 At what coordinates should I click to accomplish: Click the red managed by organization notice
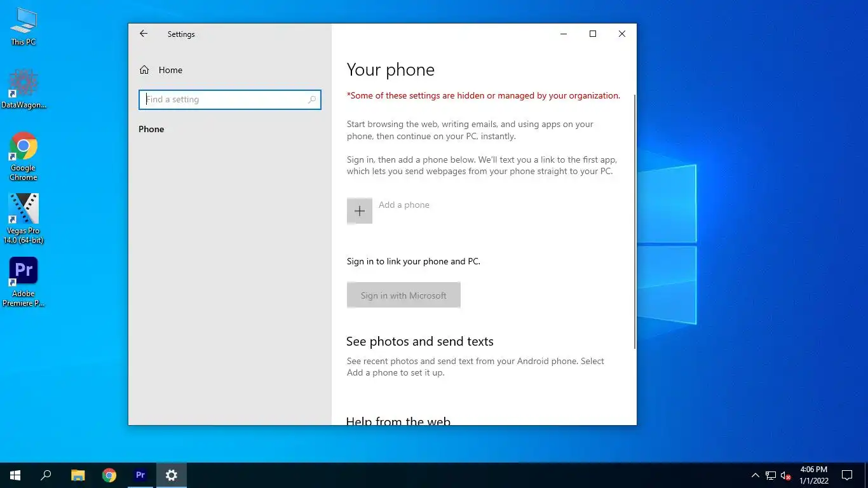click(484, 96)
